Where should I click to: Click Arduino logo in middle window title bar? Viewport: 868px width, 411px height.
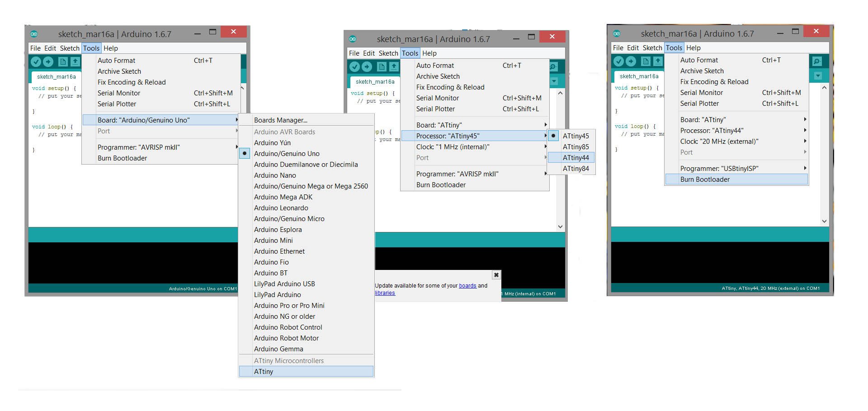pos(353,39)
